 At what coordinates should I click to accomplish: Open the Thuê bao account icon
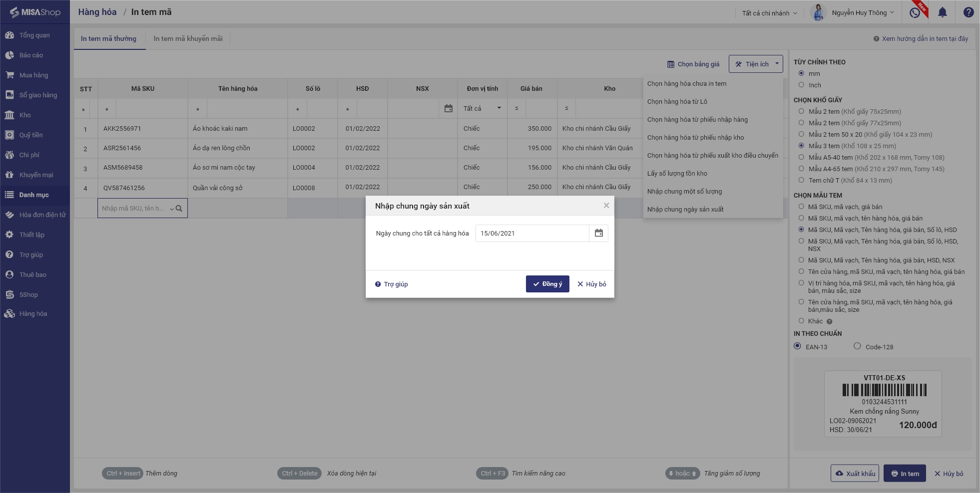point(9,275)
